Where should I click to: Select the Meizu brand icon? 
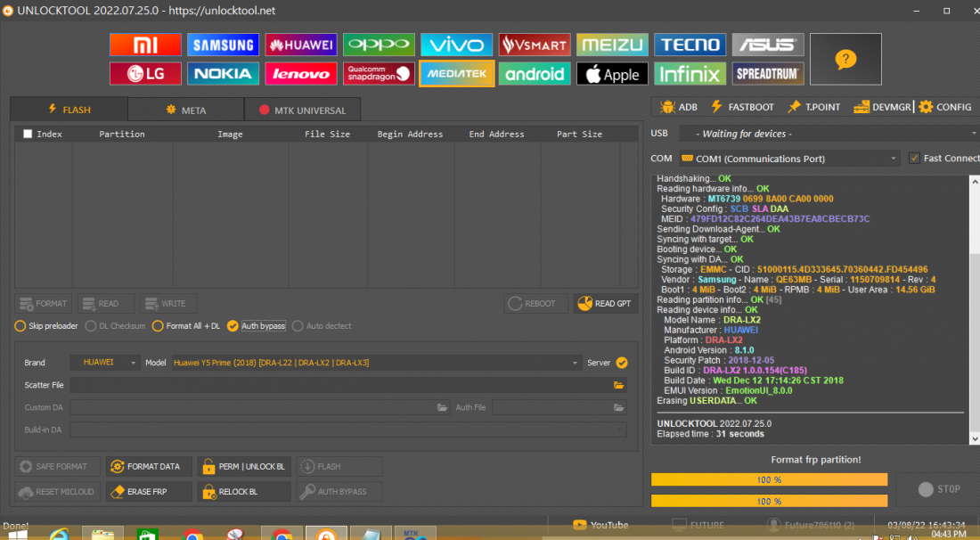click(x=613, y=45)
